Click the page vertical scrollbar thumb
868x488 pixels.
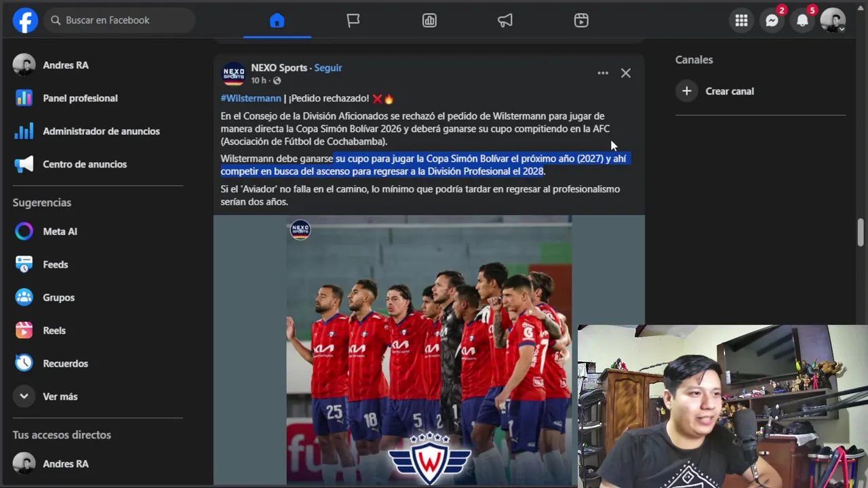pyautogui.click(x=861, y=232)
